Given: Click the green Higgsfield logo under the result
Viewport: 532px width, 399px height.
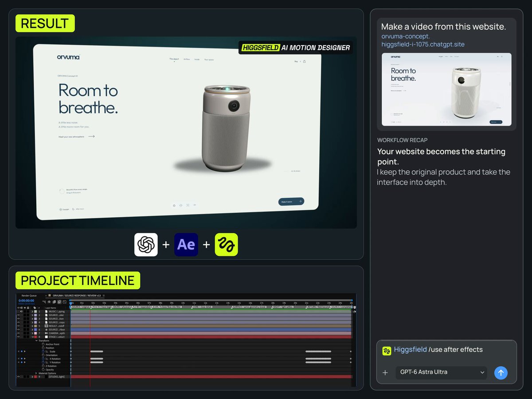Looking at the screenshot, I should point(227,245).
